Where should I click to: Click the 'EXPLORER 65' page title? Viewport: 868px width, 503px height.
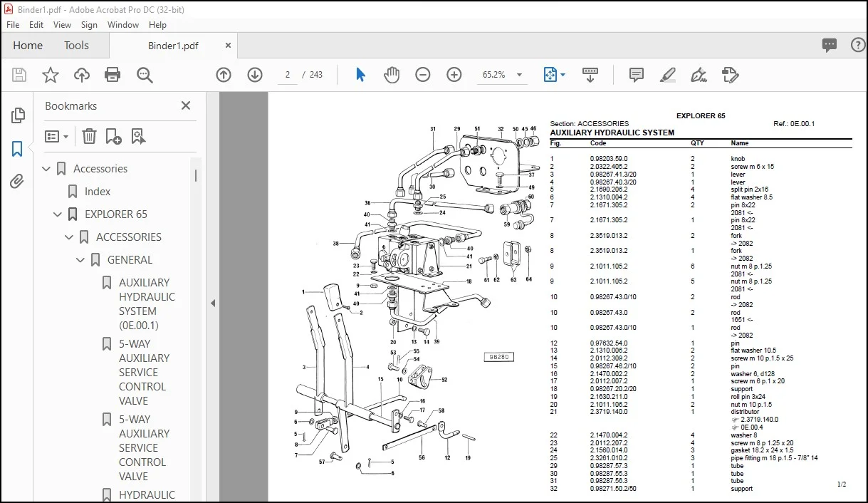tap(701, 115)
